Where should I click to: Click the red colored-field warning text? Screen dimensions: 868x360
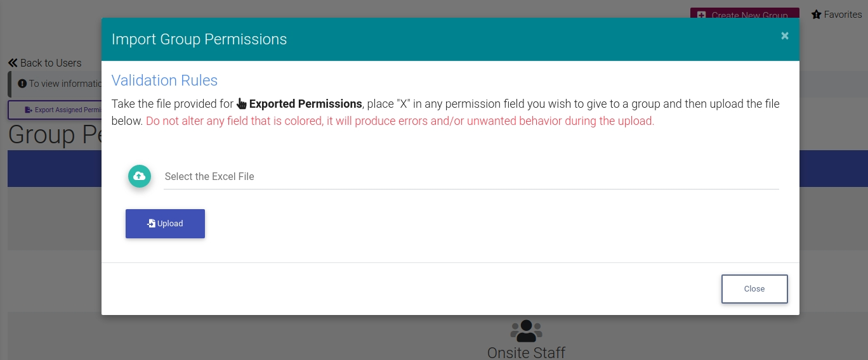[x=400, y=121]
